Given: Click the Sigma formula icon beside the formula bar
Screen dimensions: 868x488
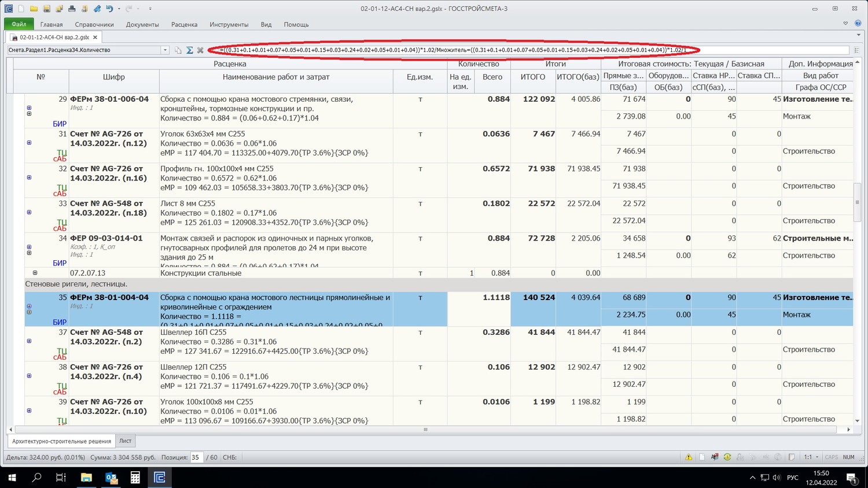Looking at the screenshot, I should pos(189,50).
